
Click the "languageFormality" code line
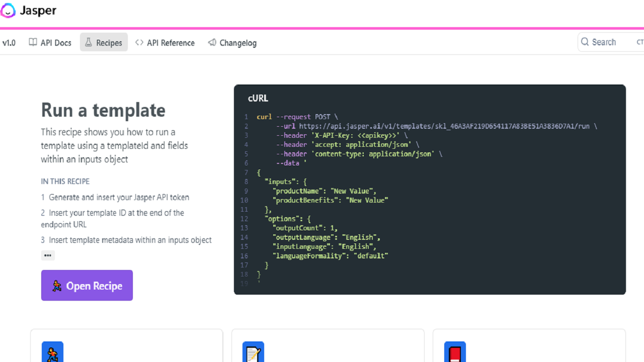point(331,256)
